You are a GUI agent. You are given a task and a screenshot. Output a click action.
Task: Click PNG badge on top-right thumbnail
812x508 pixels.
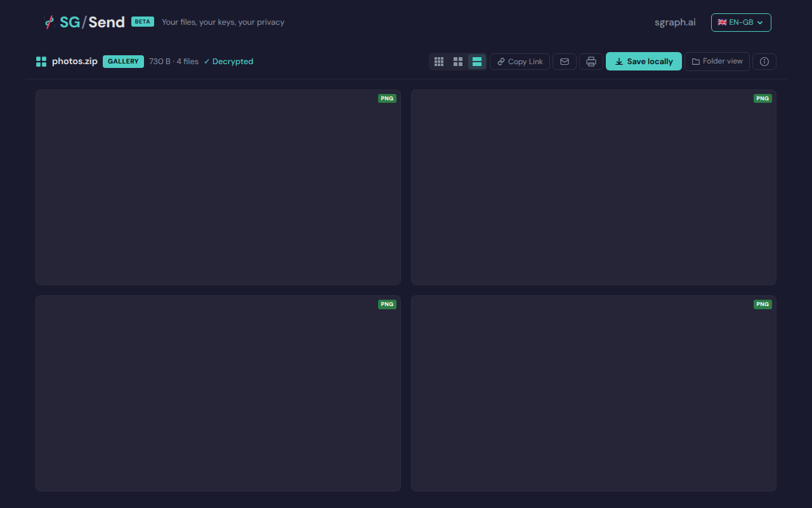(763, 98)
